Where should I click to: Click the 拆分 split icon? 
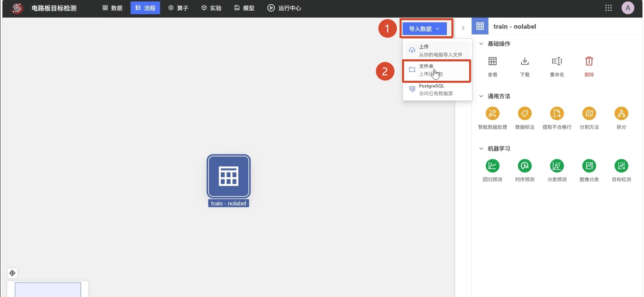[621, 113]
